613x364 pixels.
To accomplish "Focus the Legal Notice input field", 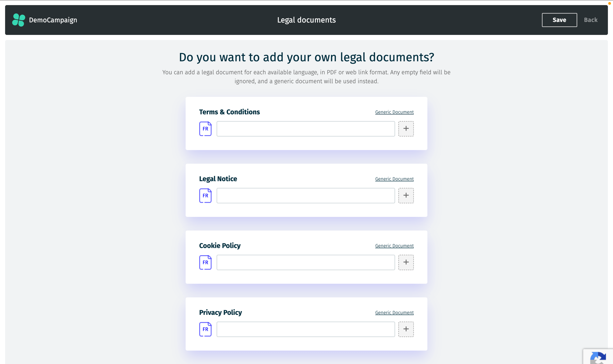I will click(x=305, y=196).
